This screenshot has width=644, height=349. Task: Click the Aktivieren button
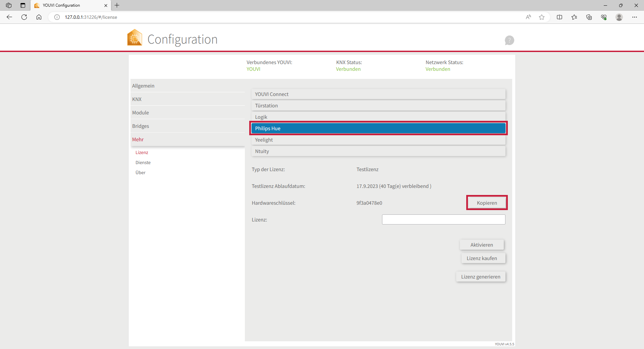click(x=482, y=245)
